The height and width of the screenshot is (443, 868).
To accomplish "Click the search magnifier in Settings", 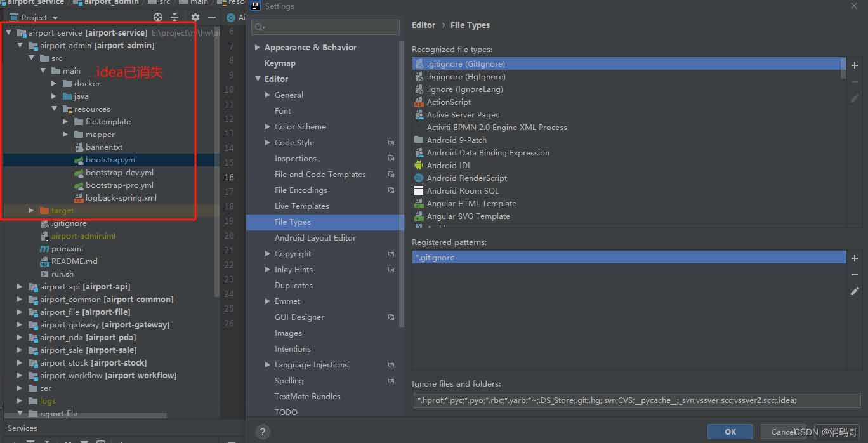I will [260, 27].
